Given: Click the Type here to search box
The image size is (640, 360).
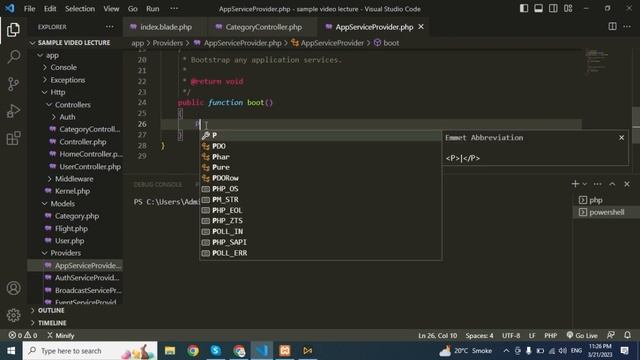Looking at the screenshot, I should 90,351.
